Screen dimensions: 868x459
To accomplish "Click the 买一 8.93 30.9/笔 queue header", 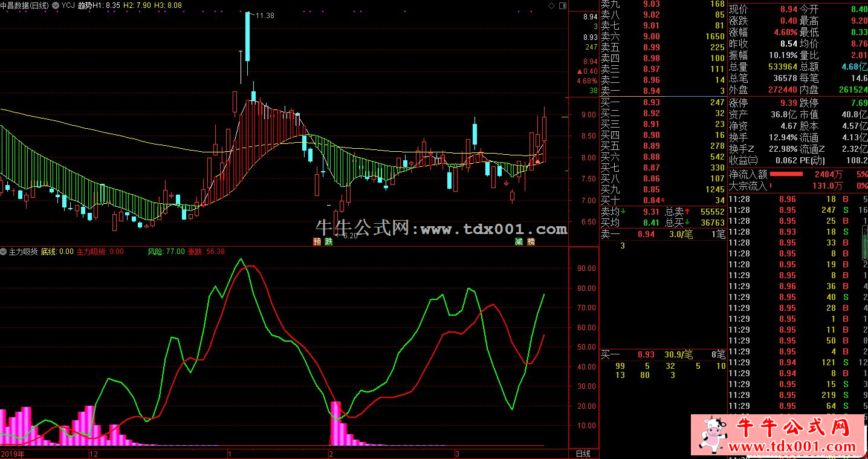I will pyautogui.click(x=662, y=354).
